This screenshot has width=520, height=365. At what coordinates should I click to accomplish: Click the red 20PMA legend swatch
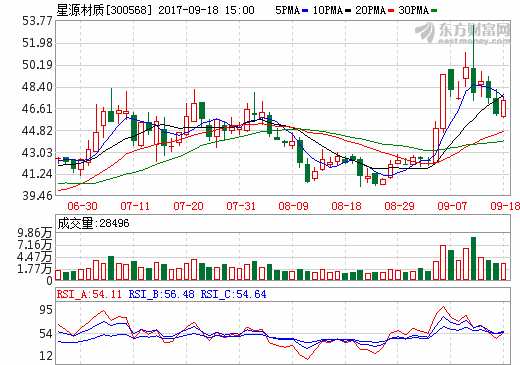pyautogui.click(x=391, y=11)
